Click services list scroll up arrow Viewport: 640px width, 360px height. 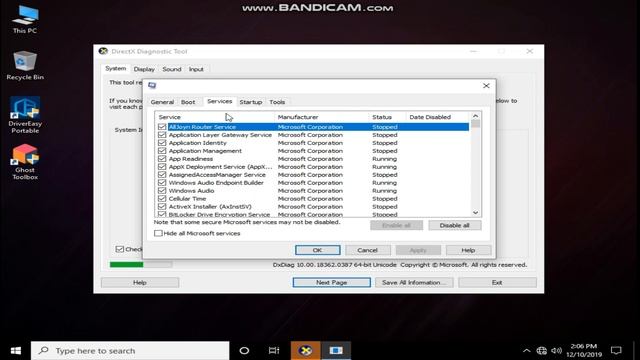tap(475, 116)
